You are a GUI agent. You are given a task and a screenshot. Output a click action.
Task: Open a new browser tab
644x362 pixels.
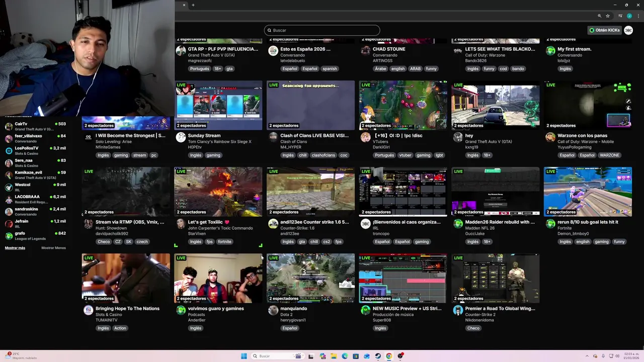click(193, 5)
